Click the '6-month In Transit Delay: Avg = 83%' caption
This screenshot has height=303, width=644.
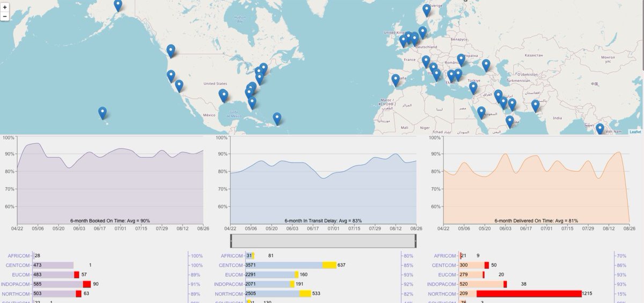click(x=323, y=221)
